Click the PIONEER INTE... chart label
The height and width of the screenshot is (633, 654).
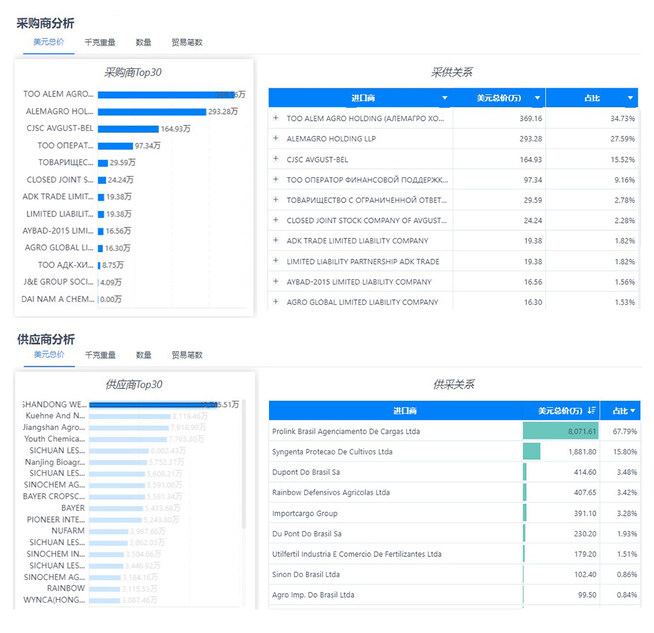(56, 520)
